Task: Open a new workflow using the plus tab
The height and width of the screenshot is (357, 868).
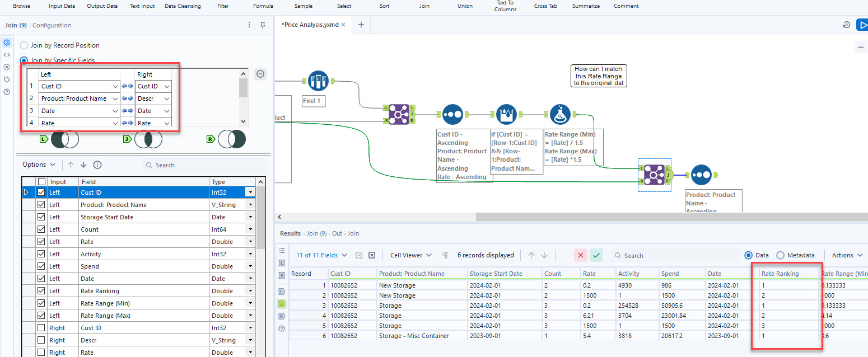Action: point(361,25)
